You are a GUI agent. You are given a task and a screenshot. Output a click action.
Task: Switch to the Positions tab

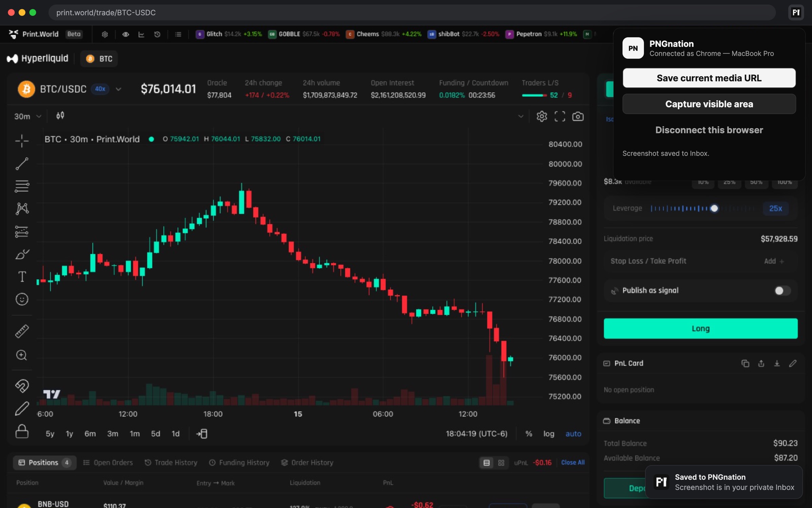pos(45,463)
